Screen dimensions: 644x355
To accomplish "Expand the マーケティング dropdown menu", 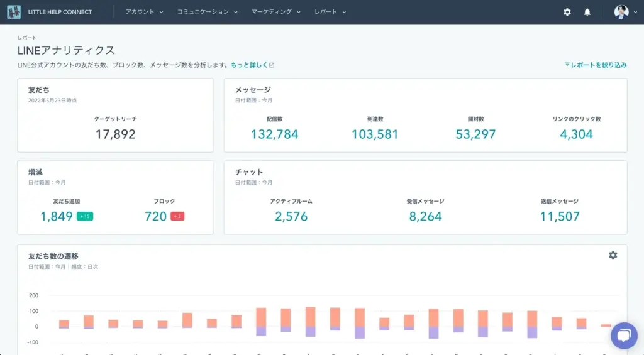I will coord(276,12).
